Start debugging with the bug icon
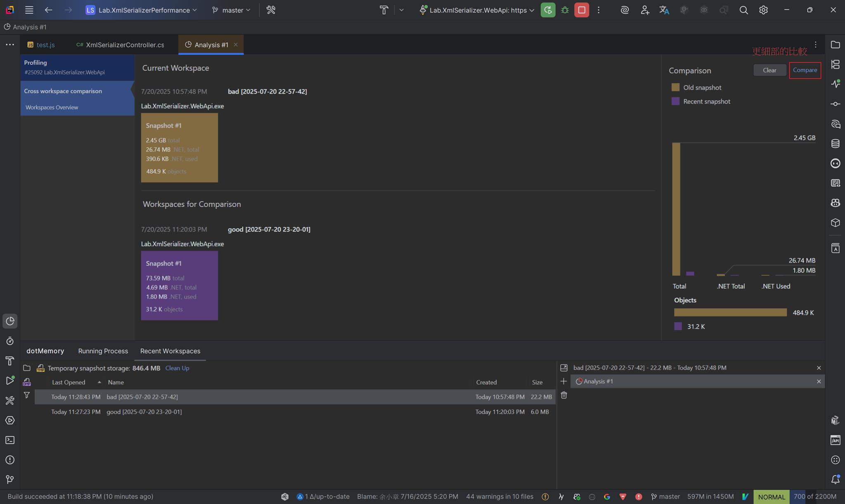The width and height of the screenshot is (845, 504). [565, 10]
